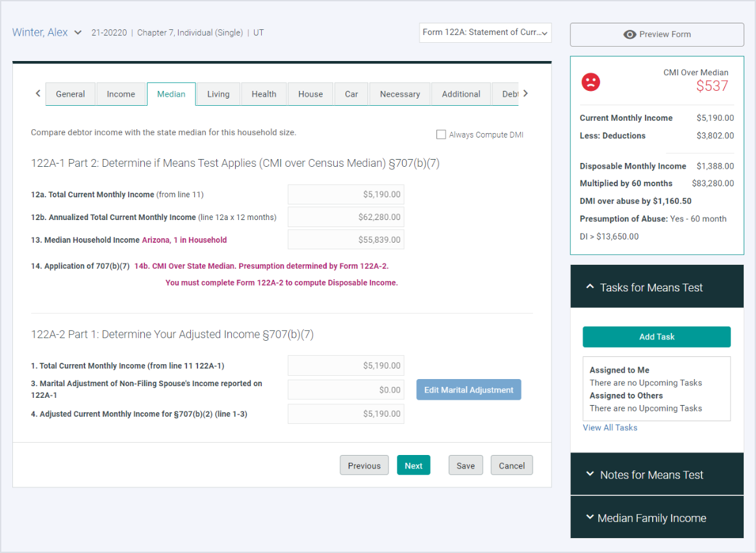The width and height of the screenshot is (756, 553).
Task: Click Edit Marital Adjustment button
Action: (x=468, y=390)
